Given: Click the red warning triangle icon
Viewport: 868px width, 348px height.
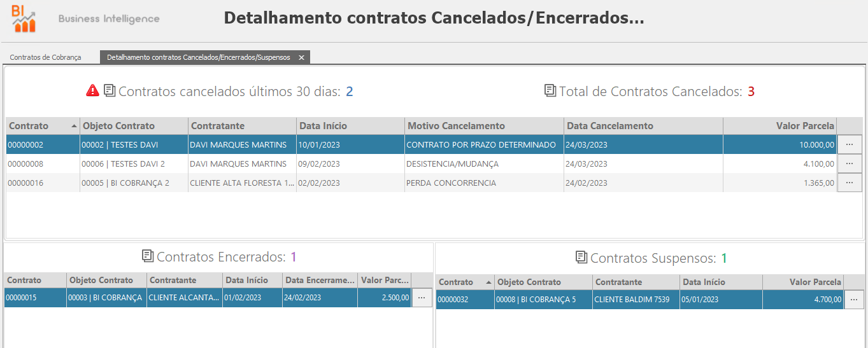Looking at the screenshot, I should (92, 91).
